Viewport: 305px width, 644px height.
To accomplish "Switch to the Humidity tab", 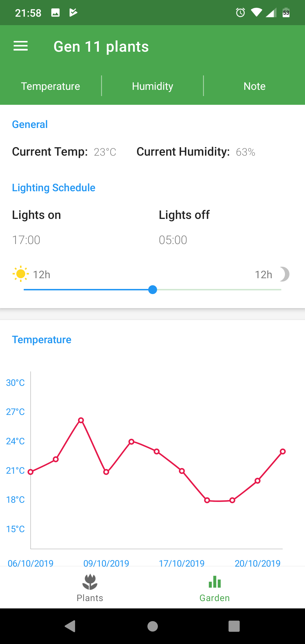I will 152,86.
